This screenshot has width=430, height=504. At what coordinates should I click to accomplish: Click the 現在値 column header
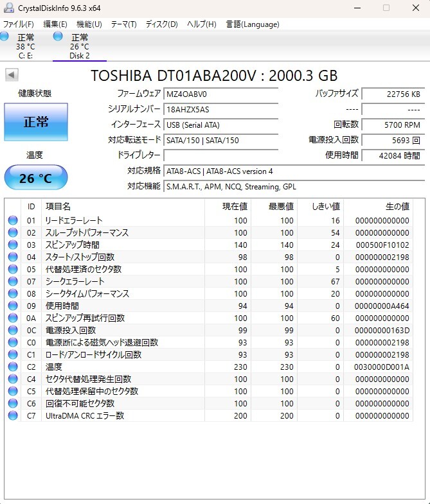228,206
